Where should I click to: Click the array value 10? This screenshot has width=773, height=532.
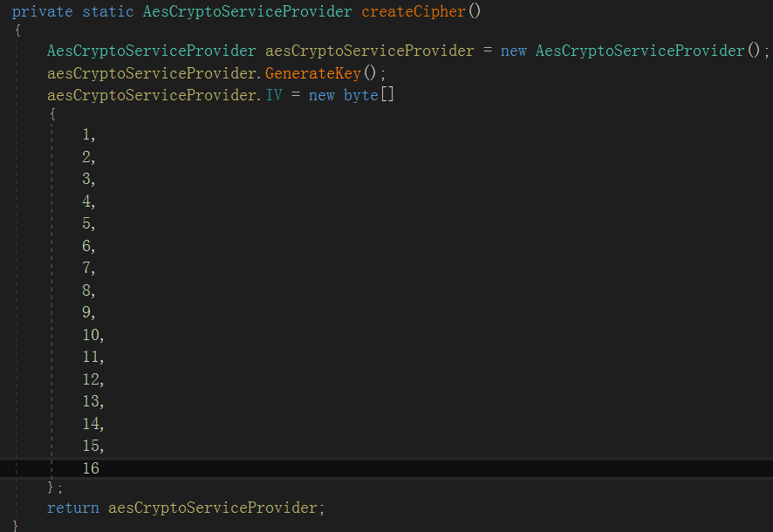coord(91,335)
